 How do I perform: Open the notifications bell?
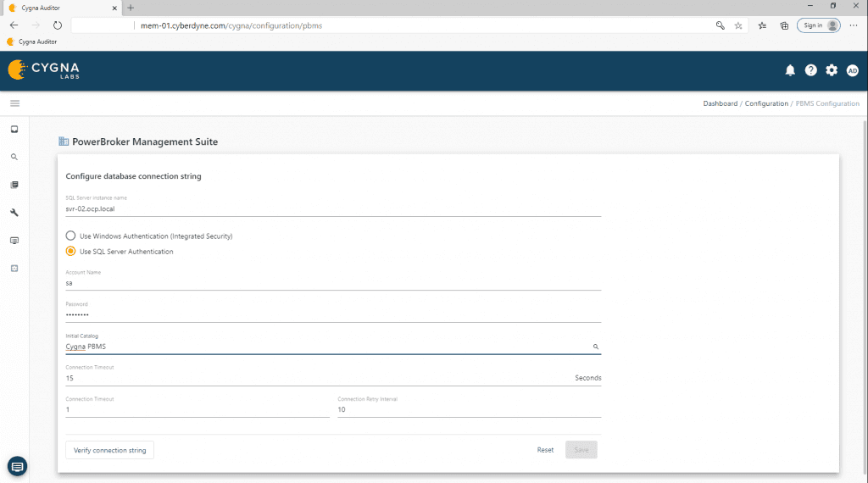tap(790, 70)
